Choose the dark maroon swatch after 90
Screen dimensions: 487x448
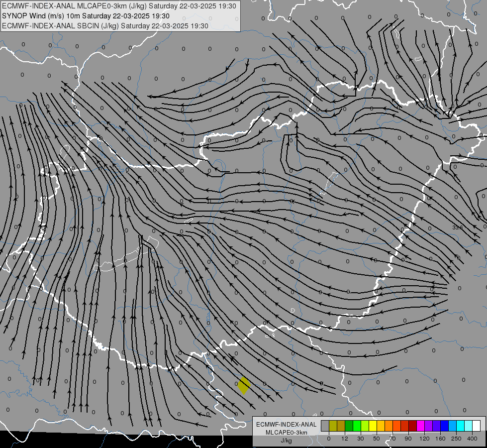(x=413, y=426)
